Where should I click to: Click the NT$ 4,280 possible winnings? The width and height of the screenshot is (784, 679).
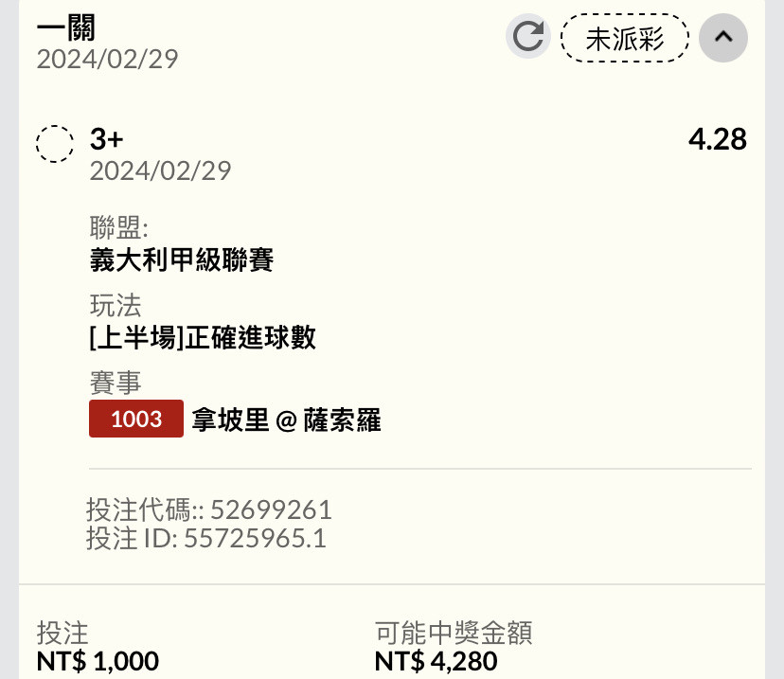coord(436,661)
